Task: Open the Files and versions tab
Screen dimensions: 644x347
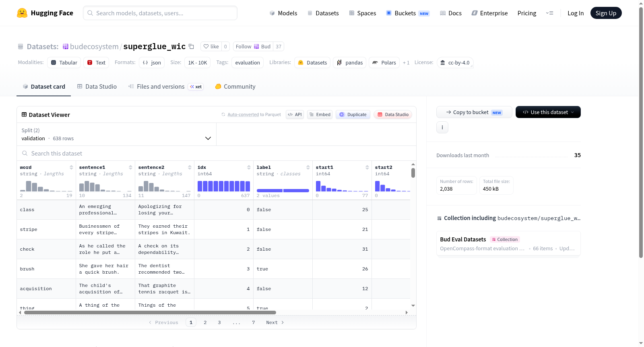Action: (x=166, y=87)
